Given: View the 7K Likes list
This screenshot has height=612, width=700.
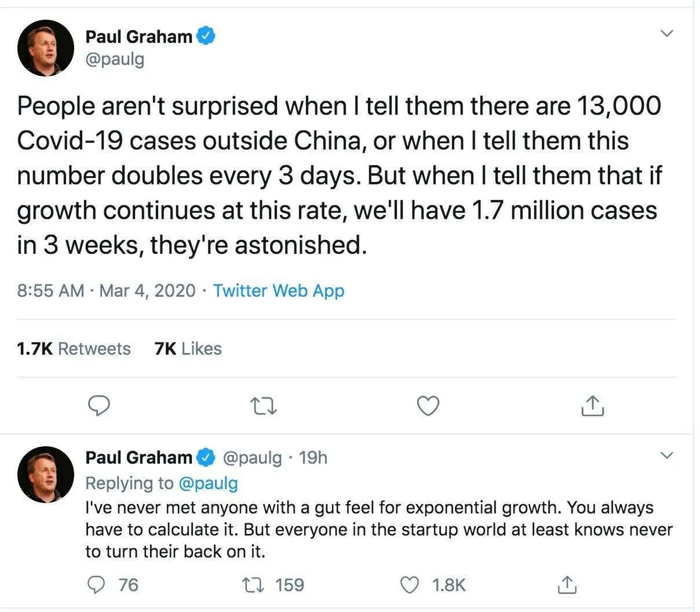Looking at the screenshot, I should pyautogui.click(x=188, y=349).
